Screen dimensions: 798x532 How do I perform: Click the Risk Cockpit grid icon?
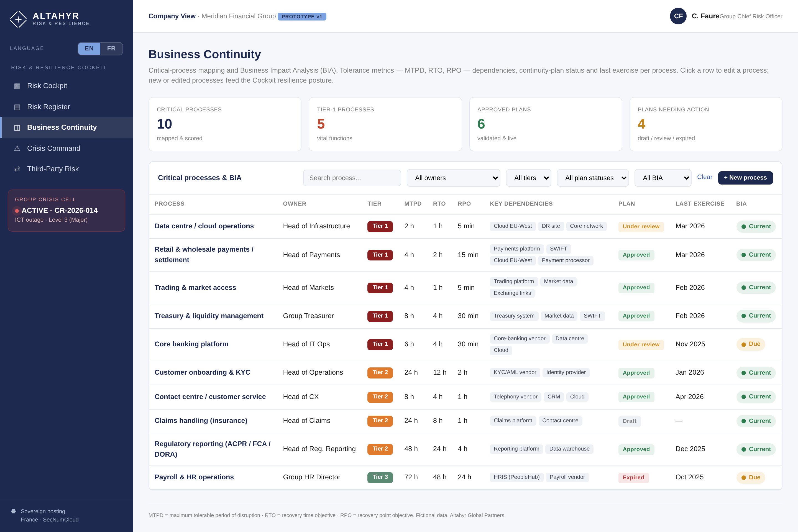[x=17, y=86]
